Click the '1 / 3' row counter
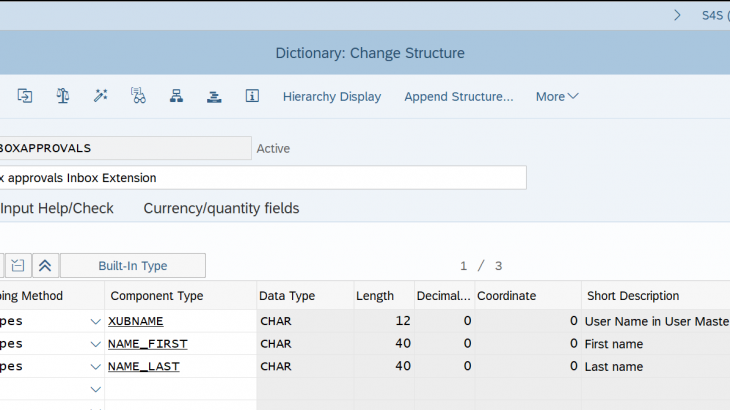 pos(481,266)
